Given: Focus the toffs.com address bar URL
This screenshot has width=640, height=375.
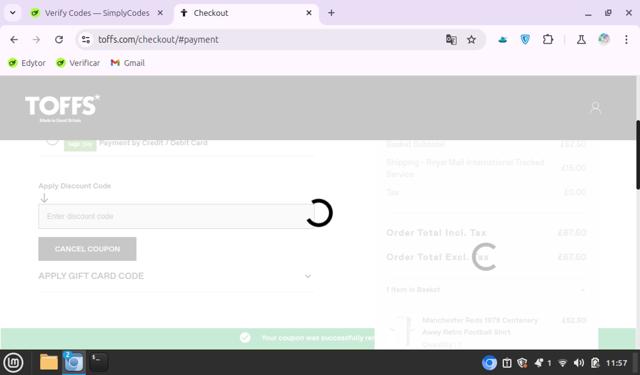Looking at the screenshot, I should (x=158, y=40).
